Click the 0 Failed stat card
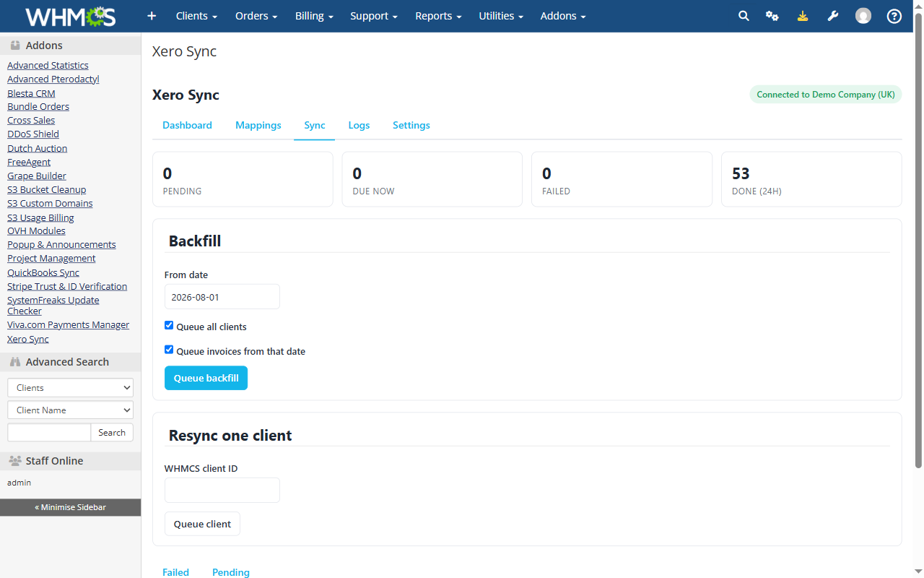The image size is (924, 578). point(622,179)
